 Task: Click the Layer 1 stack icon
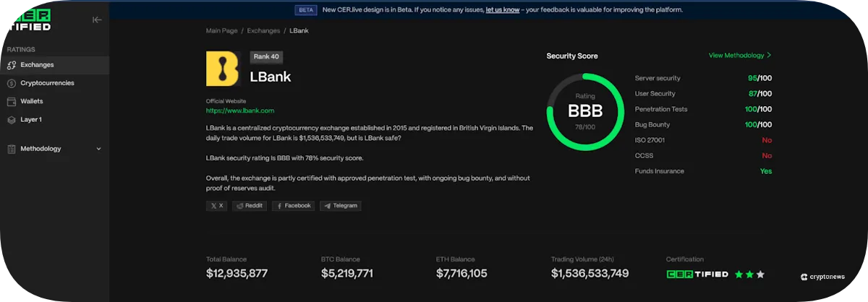tap(11, 120)
